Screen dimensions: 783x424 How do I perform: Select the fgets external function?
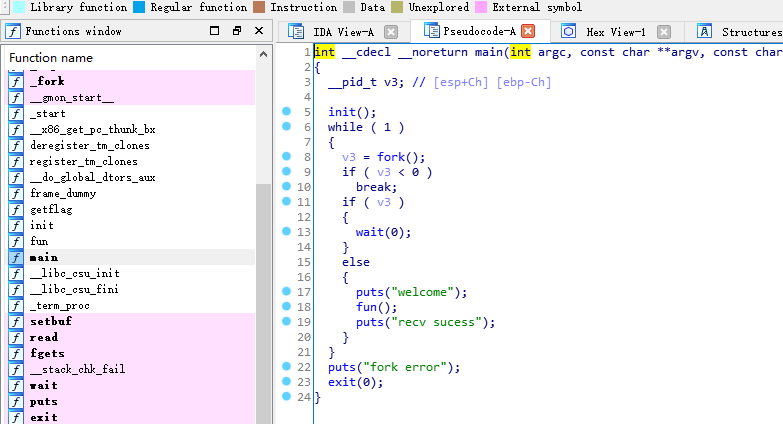pos(131,353)
